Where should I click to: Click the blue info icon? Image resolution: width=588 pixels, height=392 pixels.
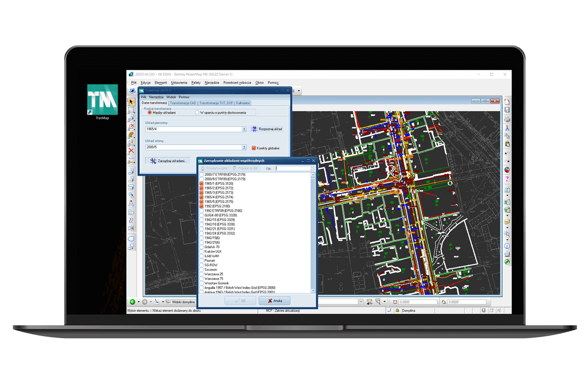pyautogui.click(x=507, y=245)
